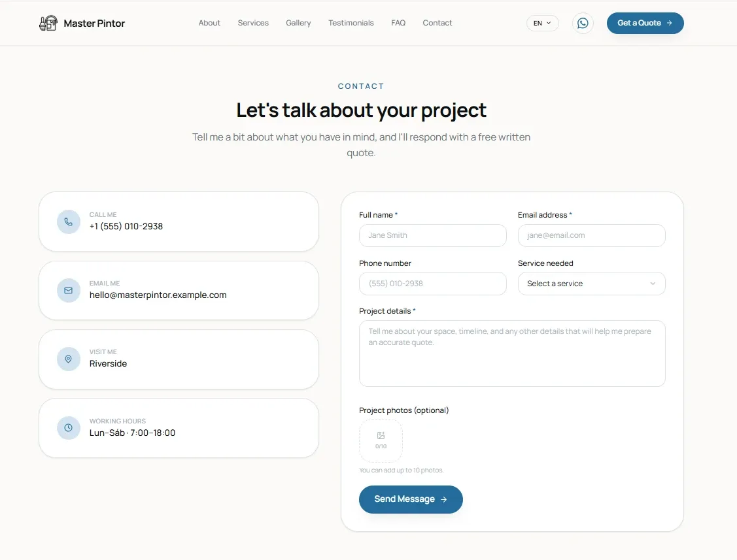Click the clock icon in Working Hours card
The width and height of the screenshot is (737, 560).
click(x=69, y=427)
